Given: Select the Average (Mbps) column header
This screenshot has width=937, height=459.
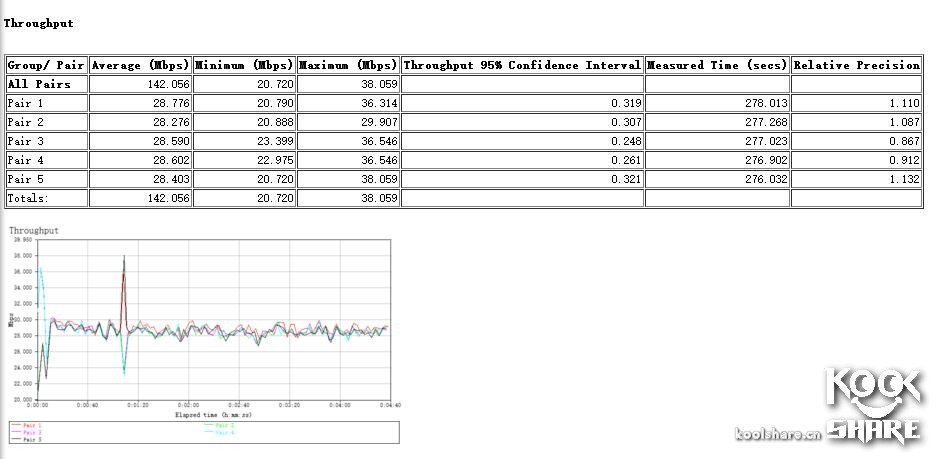Looking at the screenshot, I should (140, 65).
